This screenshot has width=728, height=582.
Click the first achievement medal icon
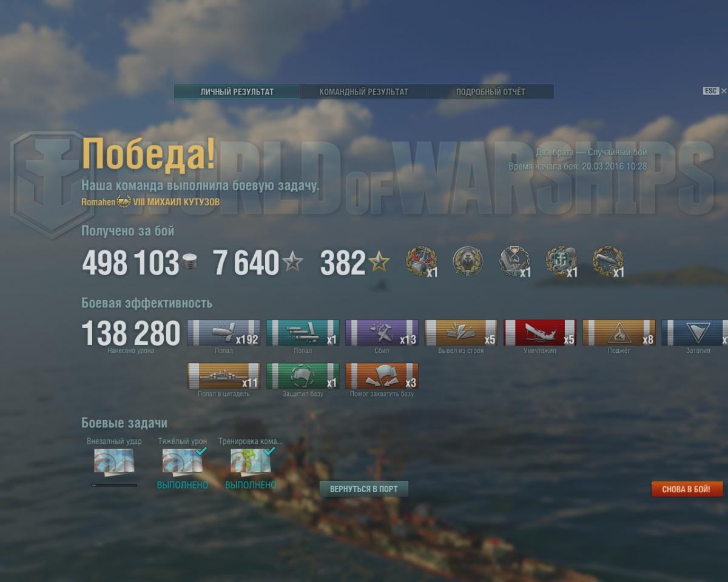tap(422, 262)
